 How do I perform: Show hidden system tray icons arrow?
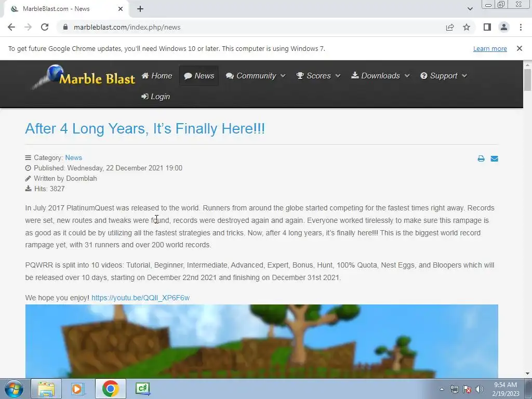(x=442, y=389)
